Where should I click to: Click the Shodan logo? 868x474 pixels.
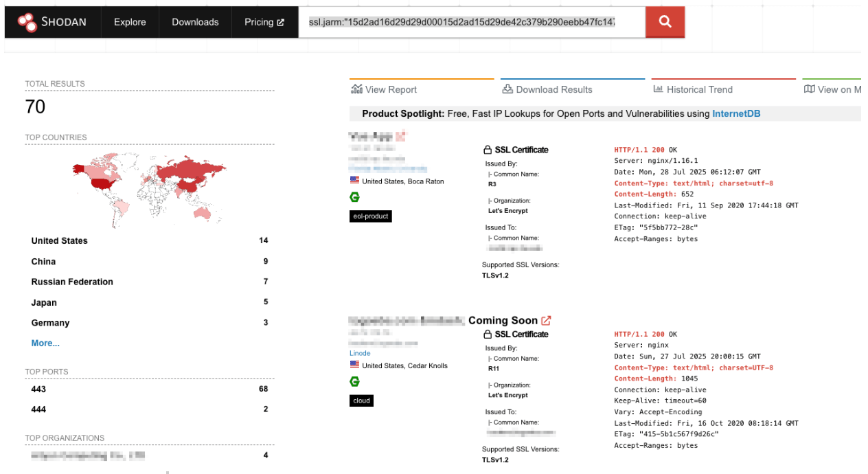52,22
